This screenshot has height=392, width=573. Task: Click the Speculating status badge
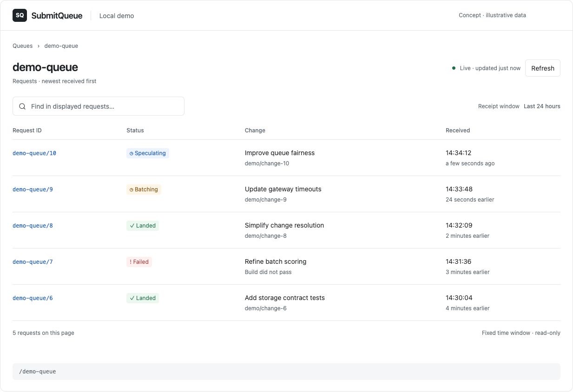pyautogui.click(x=148, y=153)
